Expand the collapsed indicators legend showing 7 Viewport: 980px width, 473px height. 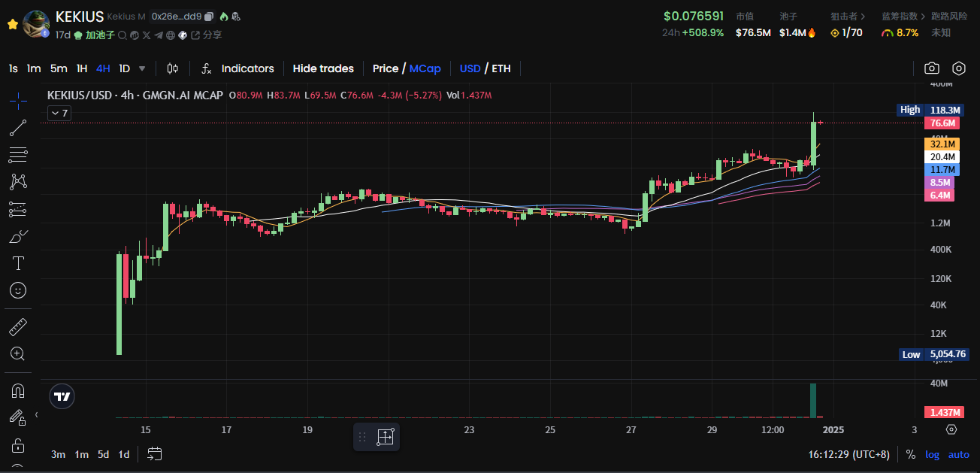59,114
